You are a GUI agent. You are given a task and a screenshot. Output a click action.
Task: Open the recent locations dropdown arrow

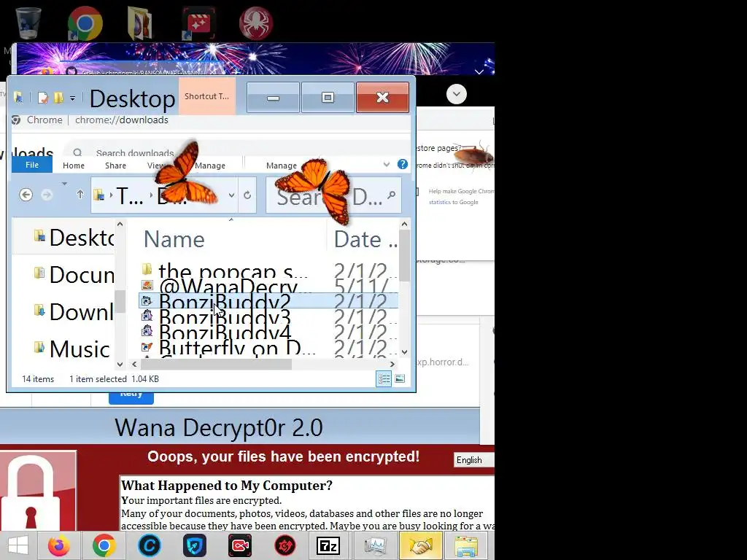tap(64, 184)
